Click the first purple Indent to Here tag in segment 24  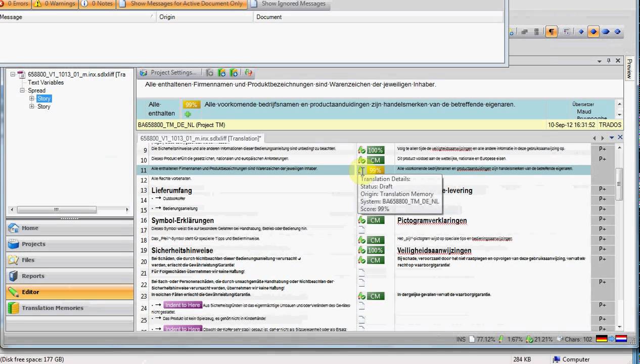pyautogui.click(x=182, y=305)
